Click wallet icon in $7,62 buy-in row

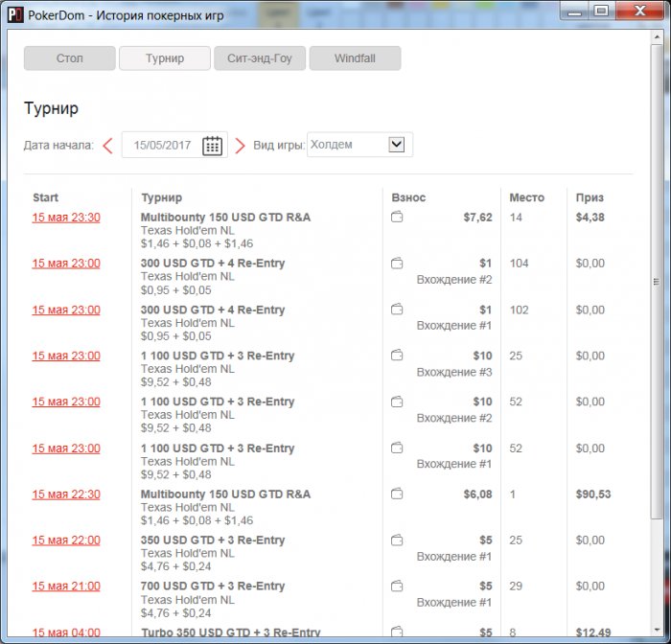pyautogui.click(x=397, y=217)
